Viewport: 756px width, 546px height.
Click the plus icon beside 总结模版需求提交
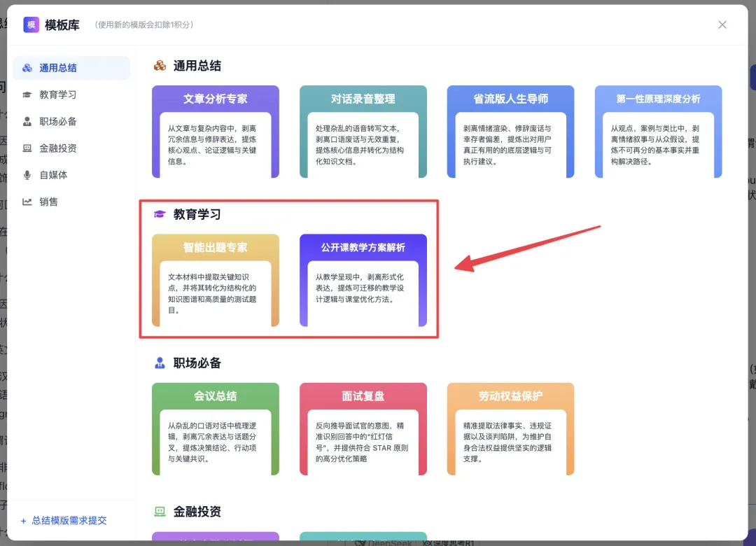coord(24,521)
